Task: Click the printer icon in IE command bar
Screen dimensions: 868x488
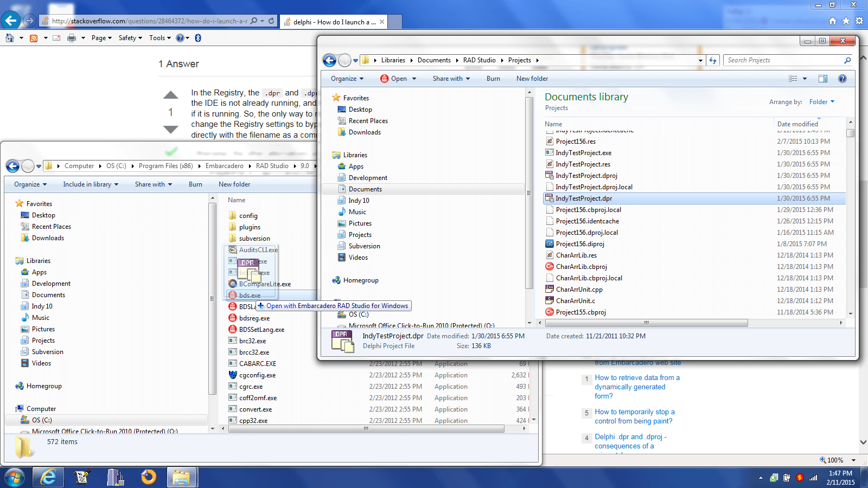Action: pyautogui.click(x=72, y=38)
